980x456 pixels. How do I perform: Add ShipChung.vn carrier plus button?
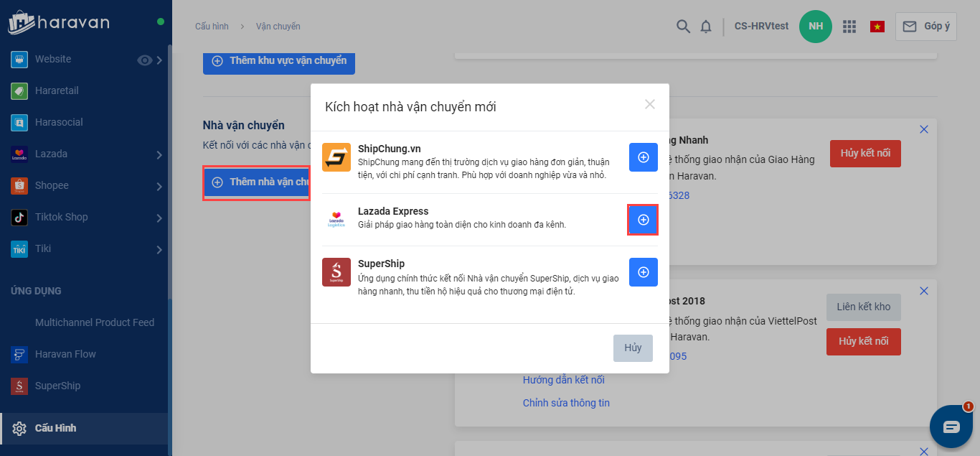coord(644,157)
